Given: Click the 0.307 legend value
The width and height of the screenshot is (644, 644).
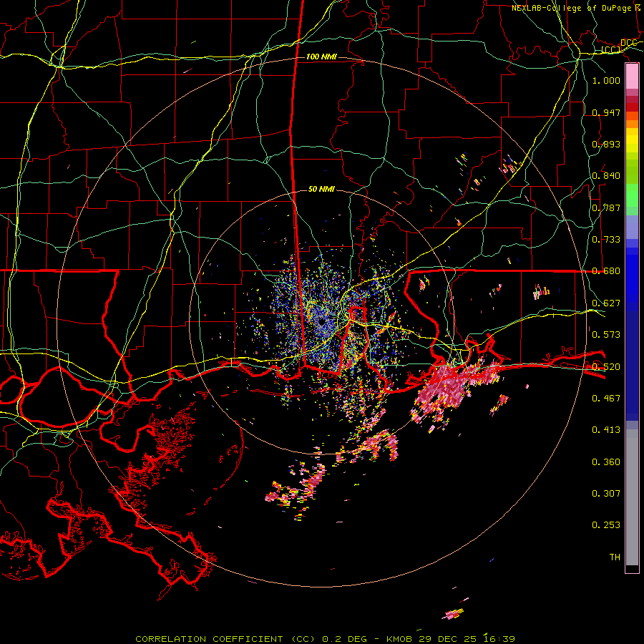Looking at the screenshot, I should 606,493.
